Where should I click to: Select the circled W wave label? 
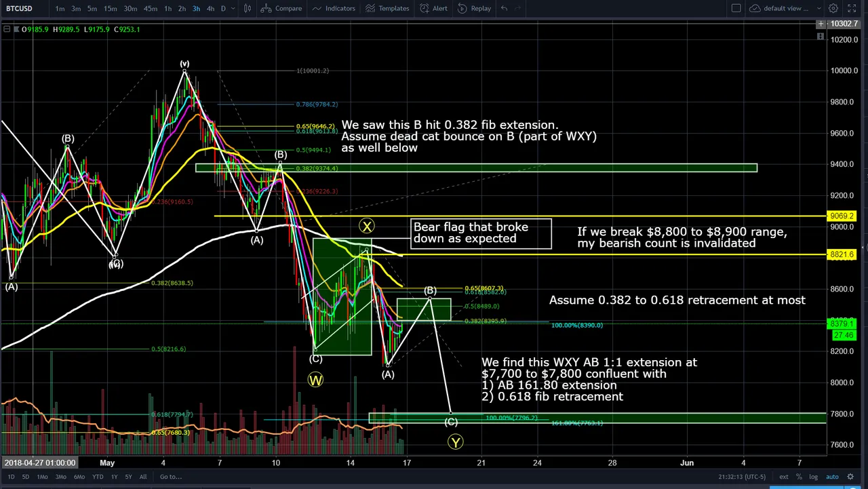tap(315, 380)
